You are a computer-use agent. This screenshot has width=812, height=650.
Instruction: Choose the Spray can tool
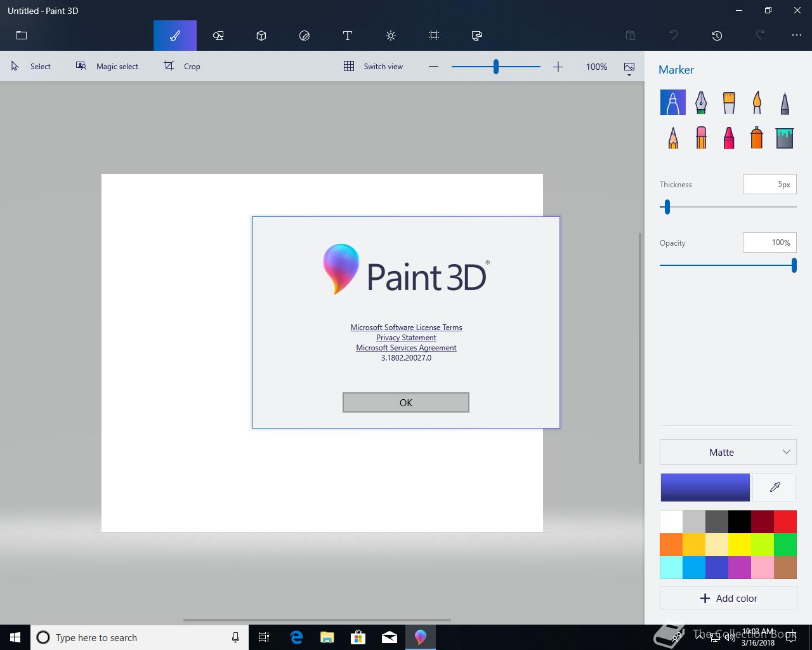756,137
